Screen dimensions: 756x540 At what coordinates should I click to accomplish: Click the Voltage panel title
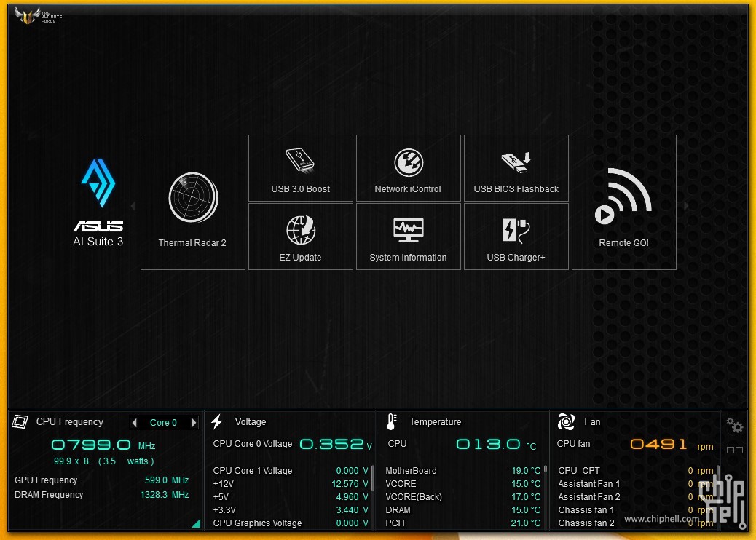[x=251, y=421]
